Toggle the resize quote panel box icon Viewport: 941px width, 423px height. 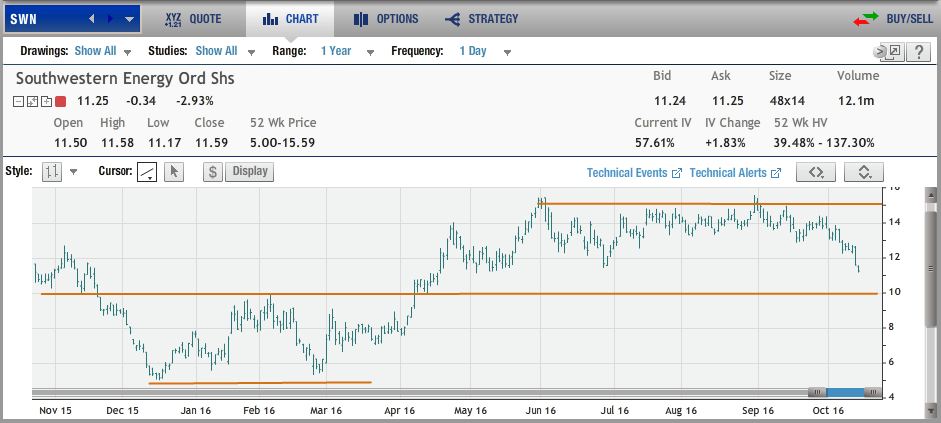(x=33, y=101)
